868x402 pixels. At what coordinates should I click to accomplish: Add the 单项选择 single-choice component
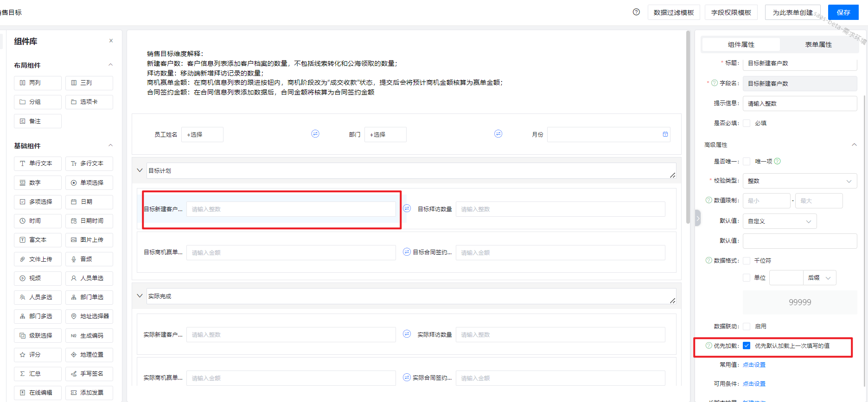click(x=89, y=183)
